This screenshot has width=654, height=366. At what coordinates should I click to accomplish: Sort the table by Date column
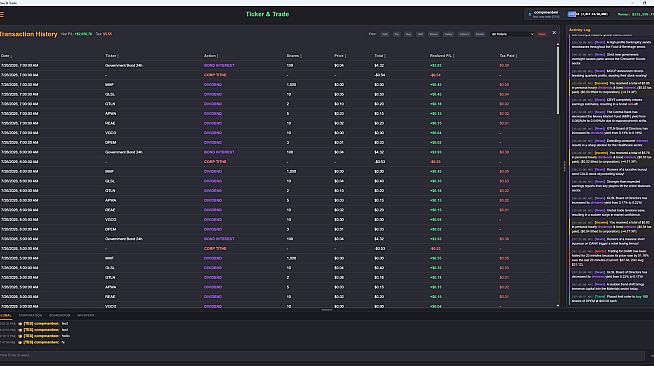[x=6, y=55]
